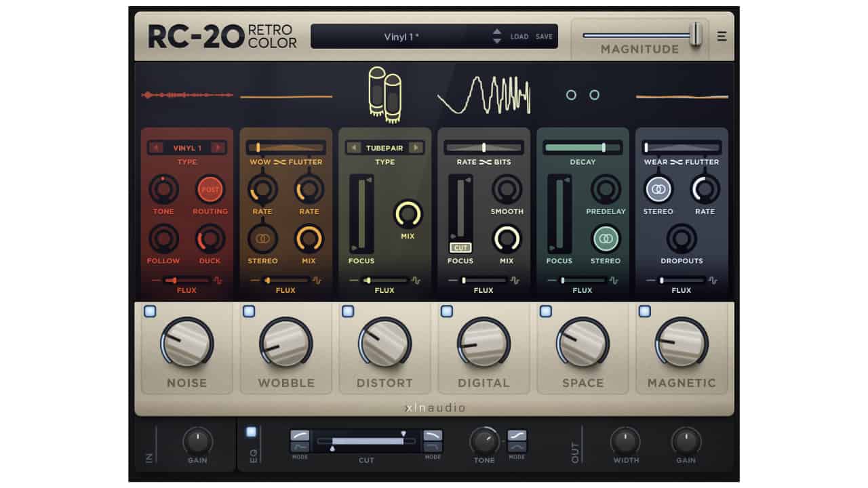Step to the next preset with down arrow
This screenshot has width=868, height=488.
497,41
